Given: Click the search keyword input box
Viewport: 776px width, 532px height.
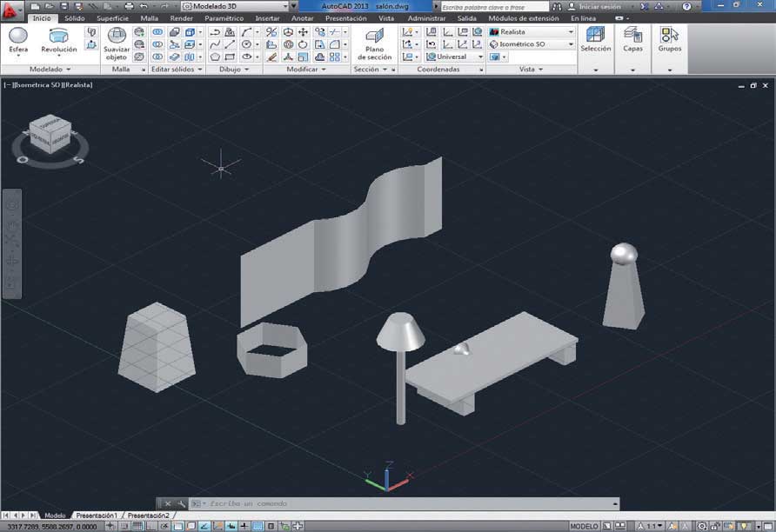Looking at the screenshot, I should point(494,6).
